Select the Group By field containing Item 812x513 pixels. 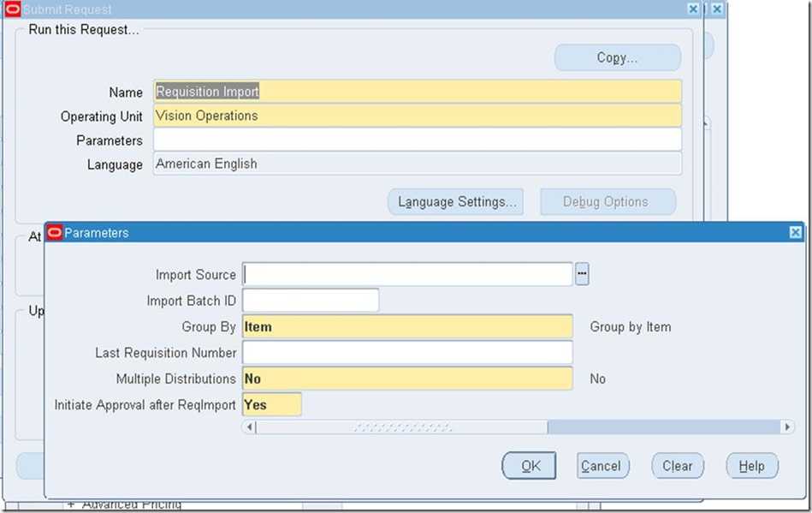[x=407, y=326]
